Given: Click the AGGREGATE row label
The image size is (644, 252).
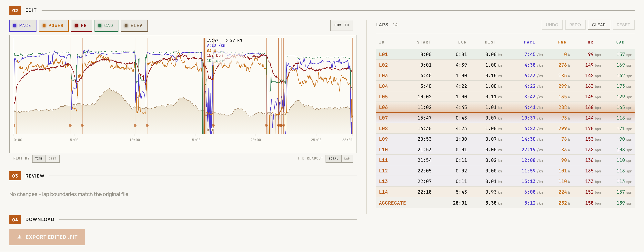Looking at the screenshot, I should pyautogui.click(x=392, y=203).
